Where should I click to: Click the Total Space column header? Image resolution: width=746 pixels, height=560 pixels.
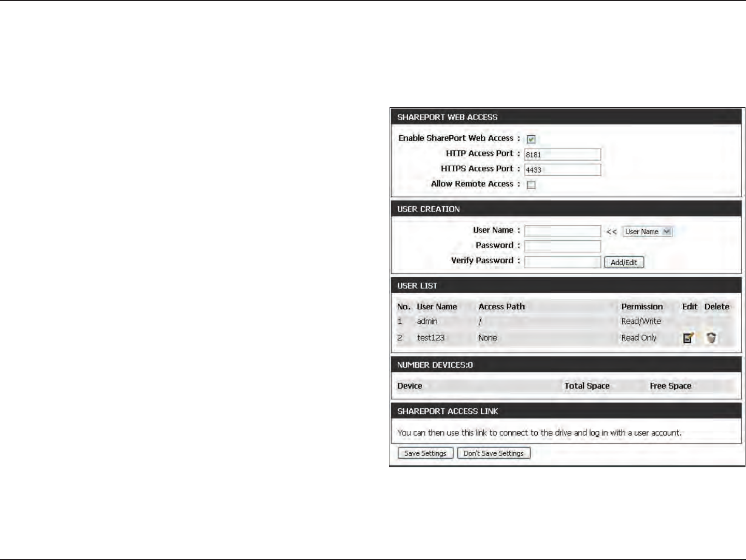[587, 386]
